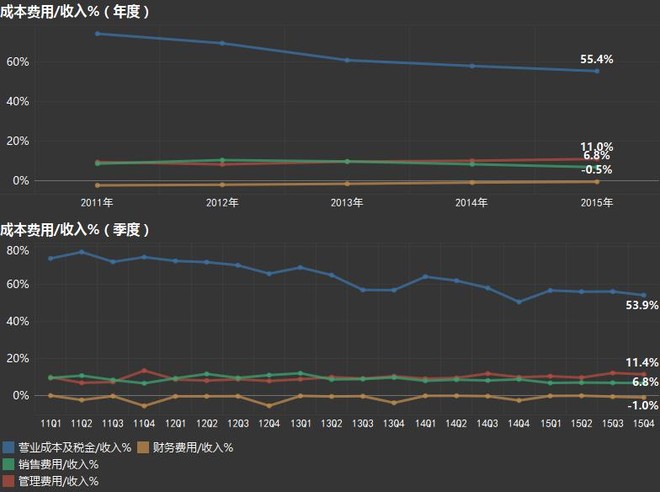Screen dimensions: 660x492
Task: Select the 13Q3 quarterly axis label
Action: point(363,423)
